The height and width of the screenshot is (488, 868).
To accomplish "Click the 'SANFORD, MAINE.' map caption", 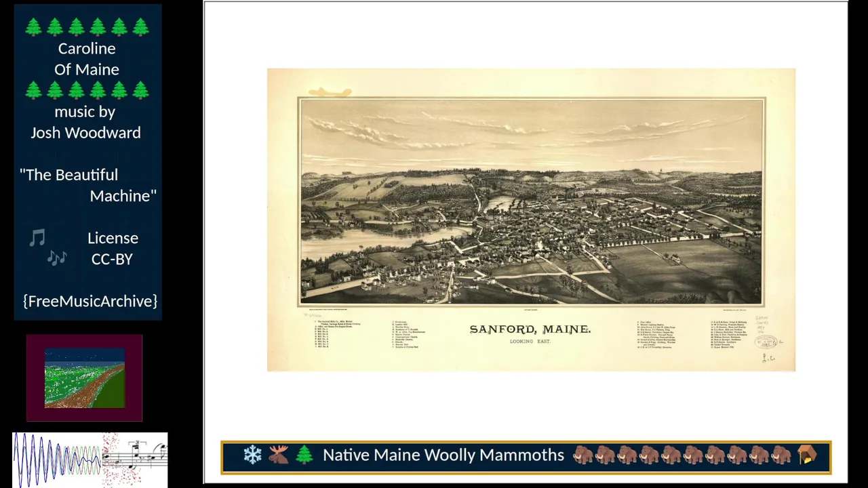I will 530,329.
